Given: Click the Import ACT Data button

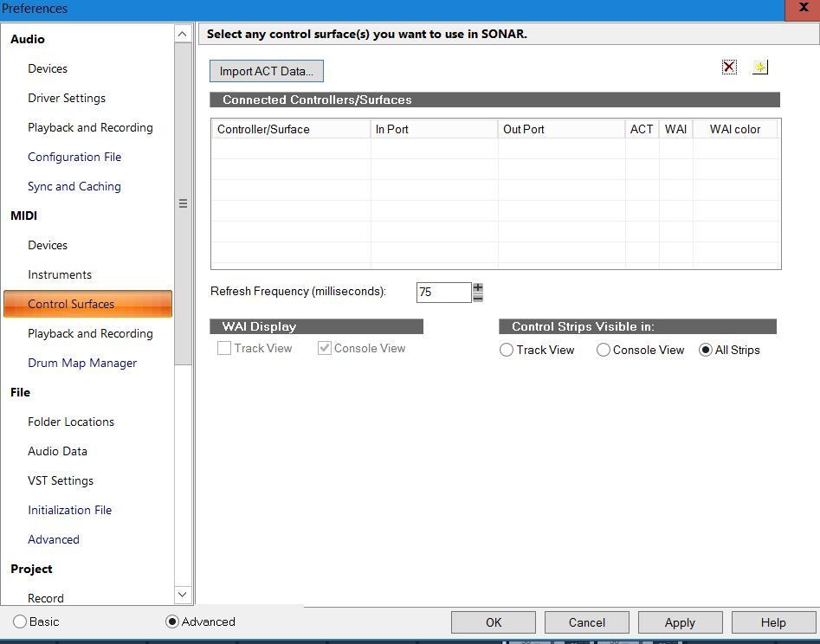Looking at the screenshot, I should 267,71.
